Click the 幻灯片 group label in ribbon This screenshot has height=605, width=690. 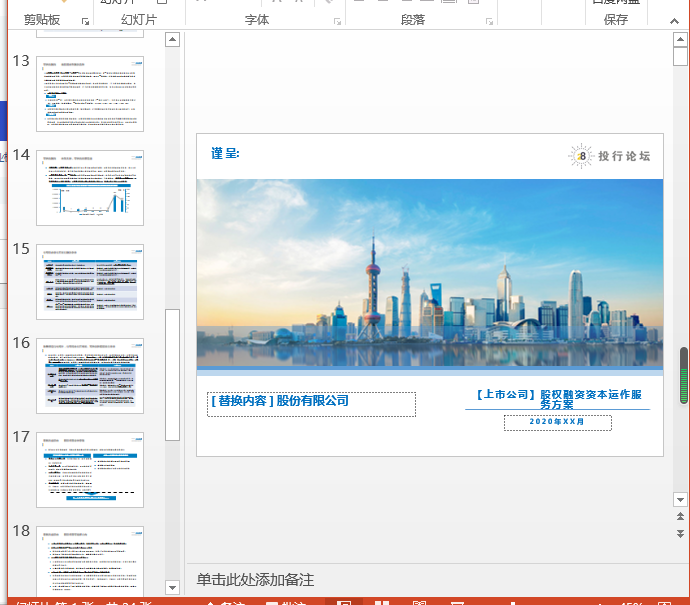tap(139, 20)
